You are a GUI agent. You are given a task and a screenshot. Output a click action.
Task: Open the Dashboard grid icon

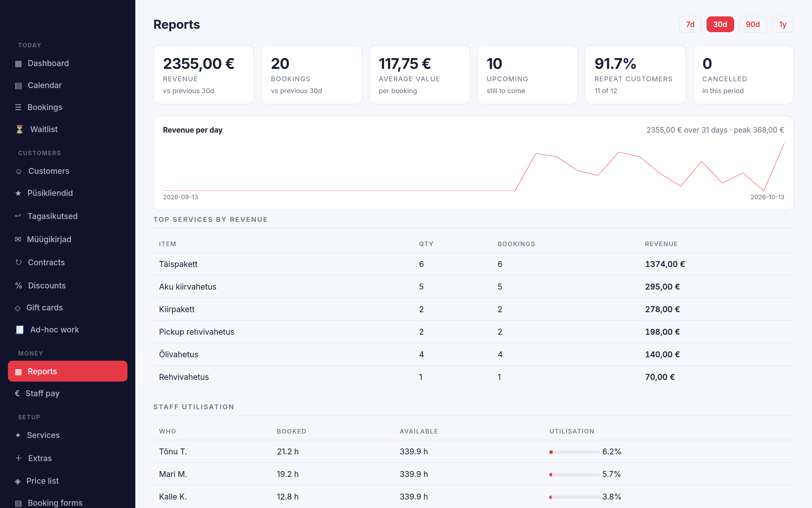coord(18,63)
